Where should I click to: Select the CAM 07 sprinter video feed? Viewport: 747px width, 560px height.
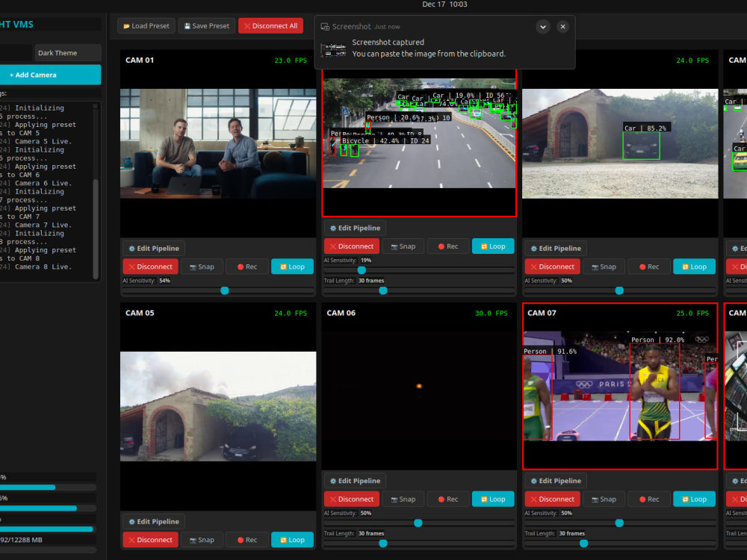[620, 386]
